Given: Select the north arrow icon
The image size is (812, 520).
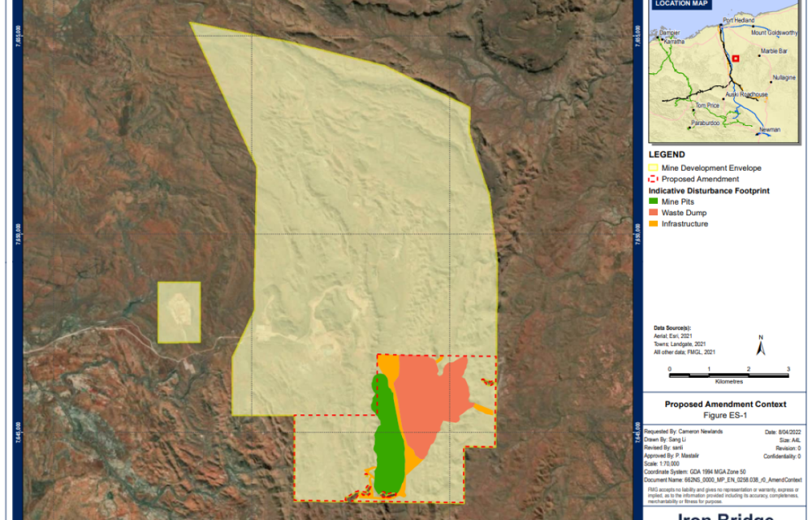Looking at the screenshot, I should coord(761,344).
